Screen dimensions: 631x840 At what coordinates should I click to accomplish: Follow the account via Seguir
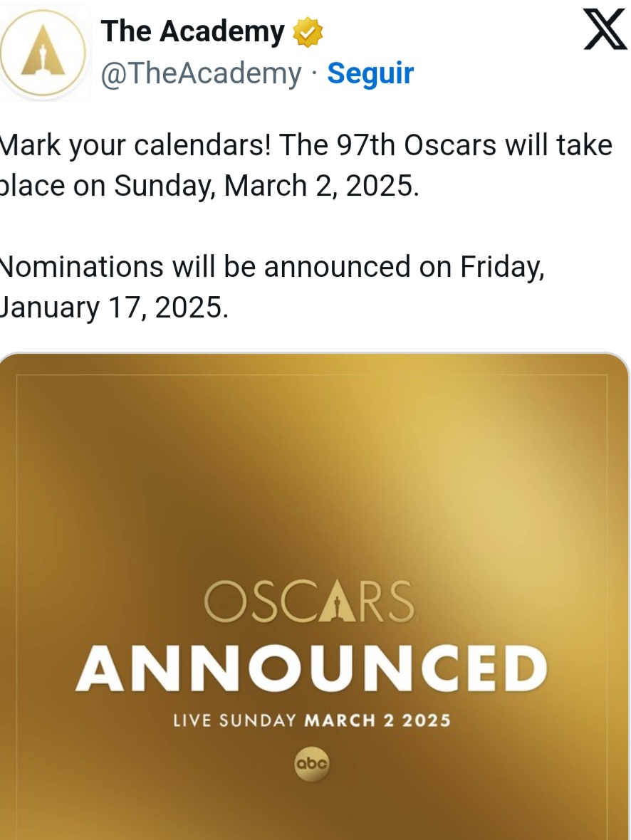pyautogui.click(x=370, y=73)
